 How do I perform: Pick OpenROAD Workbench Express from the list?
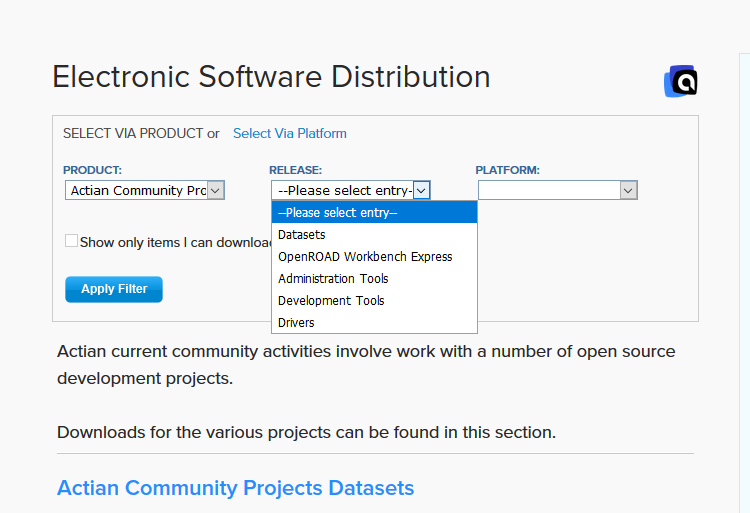coord(365,256)
